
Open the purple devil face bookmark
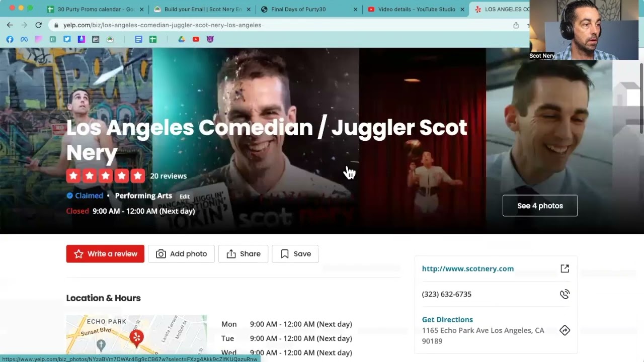tap(210, 39)
